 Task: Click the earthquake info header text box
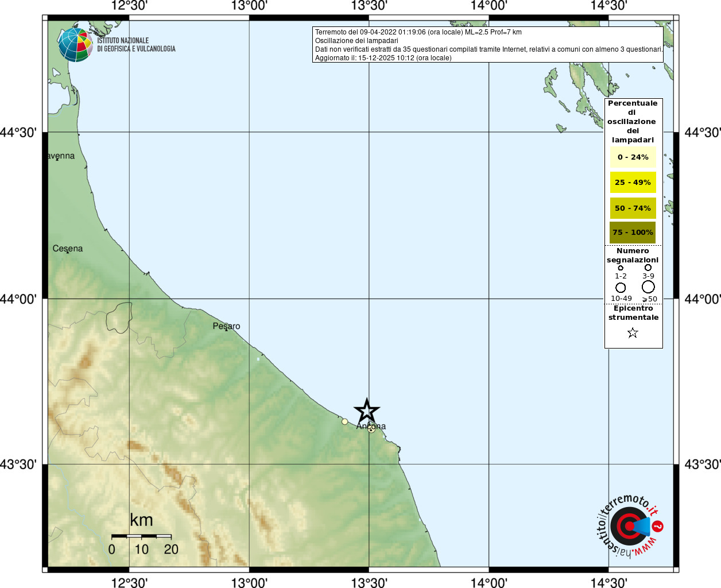tap(488, 45)
